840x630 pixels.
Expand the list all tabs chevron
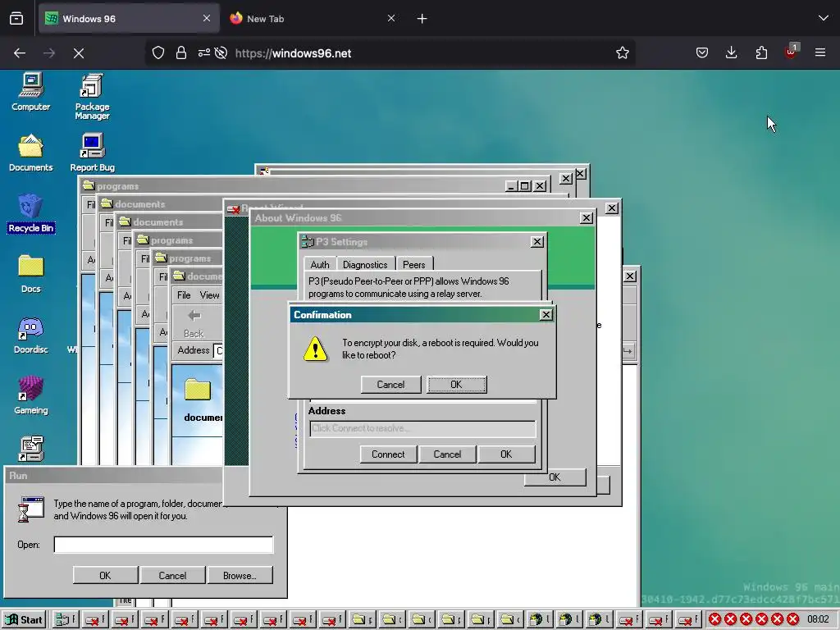point(824,19)
